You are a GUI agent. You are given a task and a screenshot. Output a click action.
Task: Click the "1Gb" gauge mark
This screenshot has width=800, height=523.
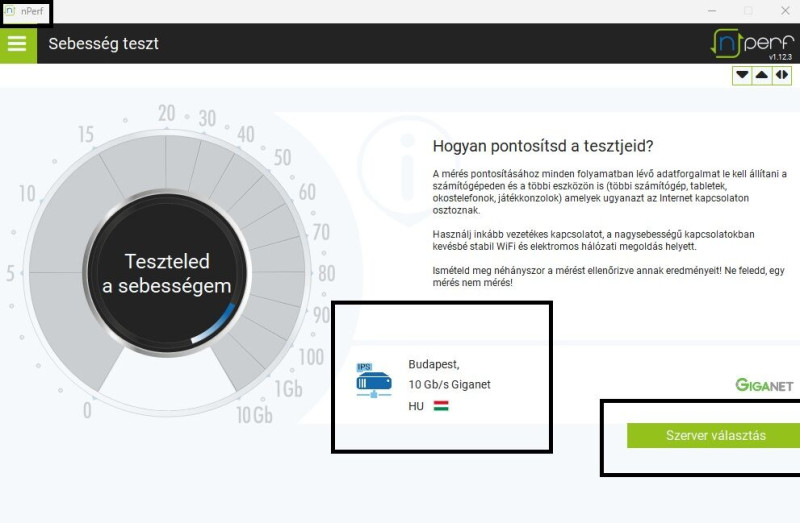(x=289, y=389)
